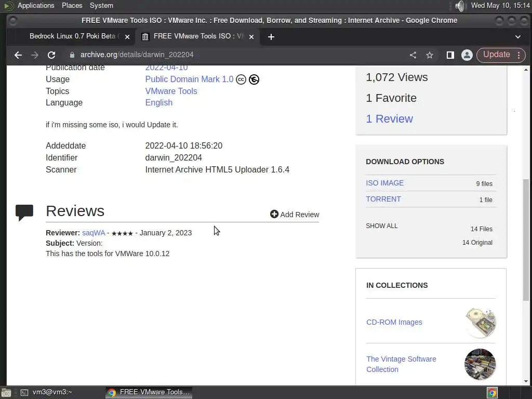This screenshot has height=399, width=532.
Task: Bookmark this page with the star icon
Action: pos(430,55)
